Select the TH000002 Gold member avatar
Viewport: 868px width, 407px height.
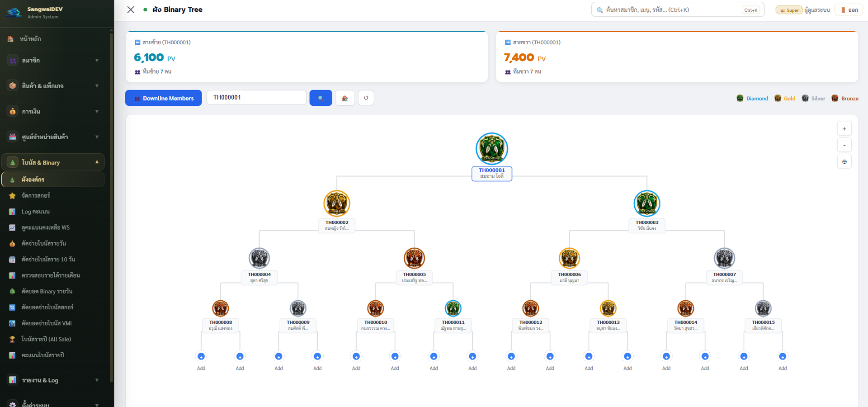coord(337,203)
